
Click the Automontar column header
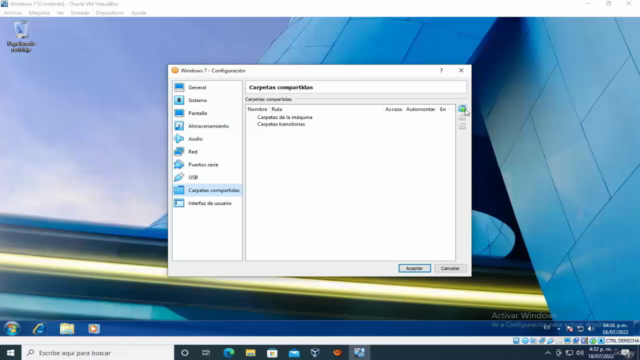click(420, 109)
